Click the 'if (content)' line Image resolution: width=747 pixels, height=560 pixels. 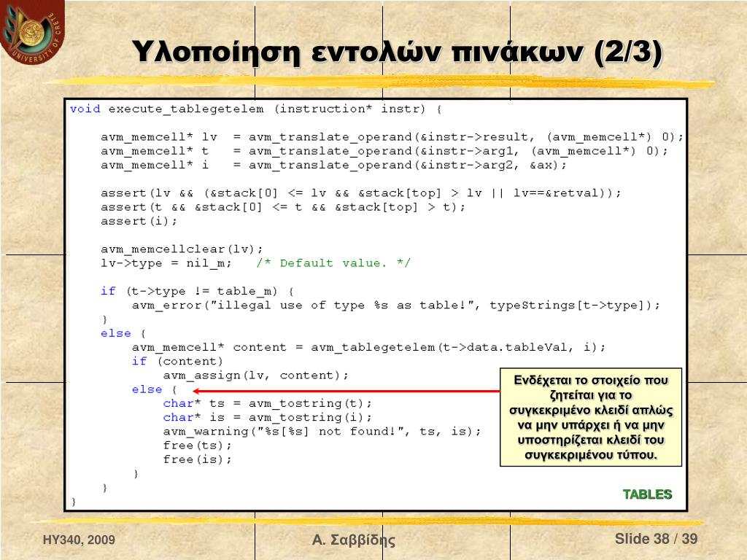[x=177, y=362]
